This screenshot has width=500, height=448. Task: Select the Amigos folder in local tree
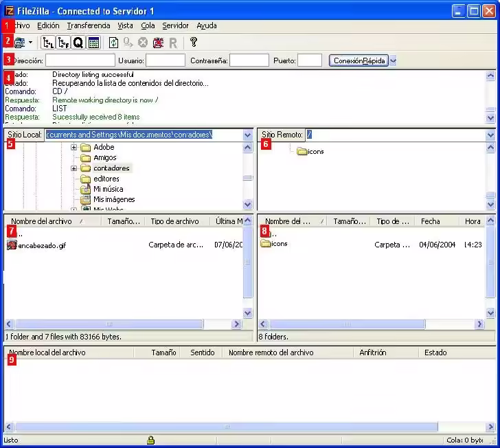click(x=98, y=157)
